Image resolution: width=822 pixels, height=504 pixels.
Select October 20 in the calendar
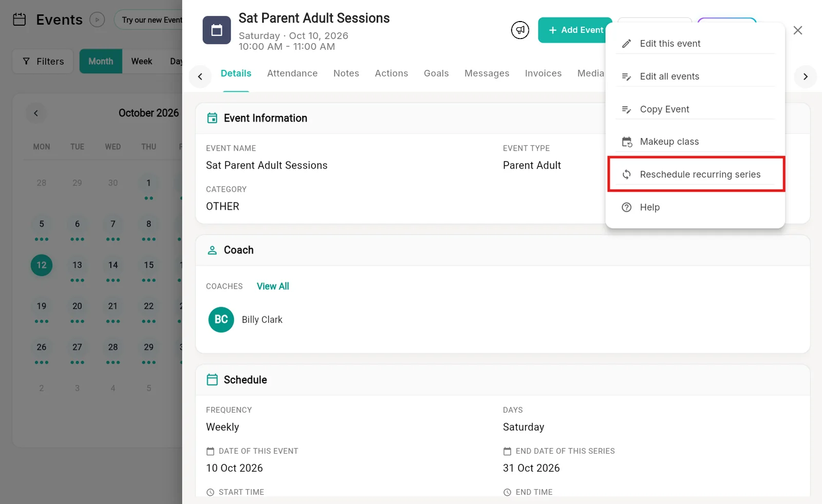click(x=77, y=306)
